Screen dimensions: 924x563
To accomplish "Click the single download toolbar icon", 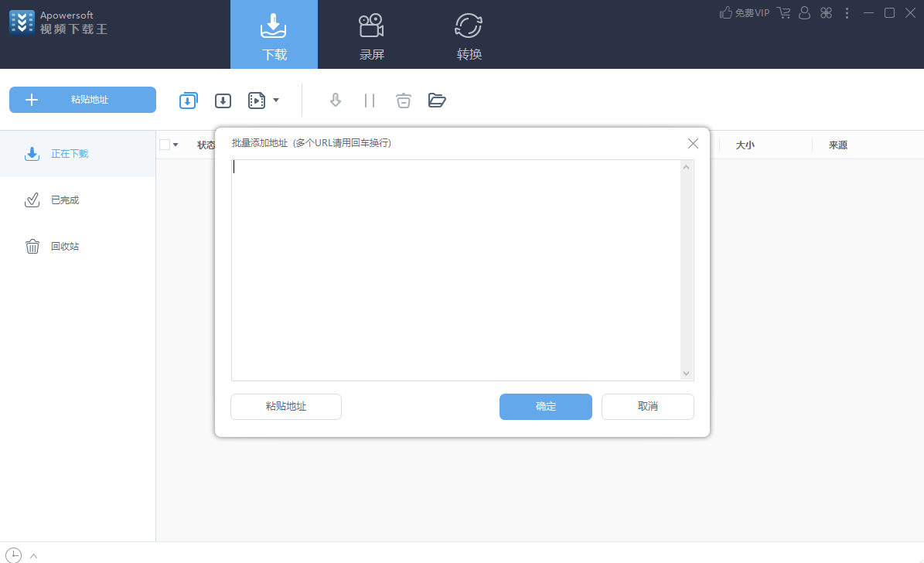I will coord(223,101).
